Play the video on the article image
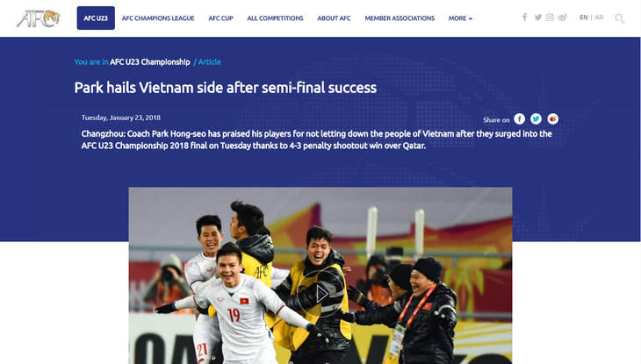This screenshot has height=364, width=641. [x=320, y=293]
